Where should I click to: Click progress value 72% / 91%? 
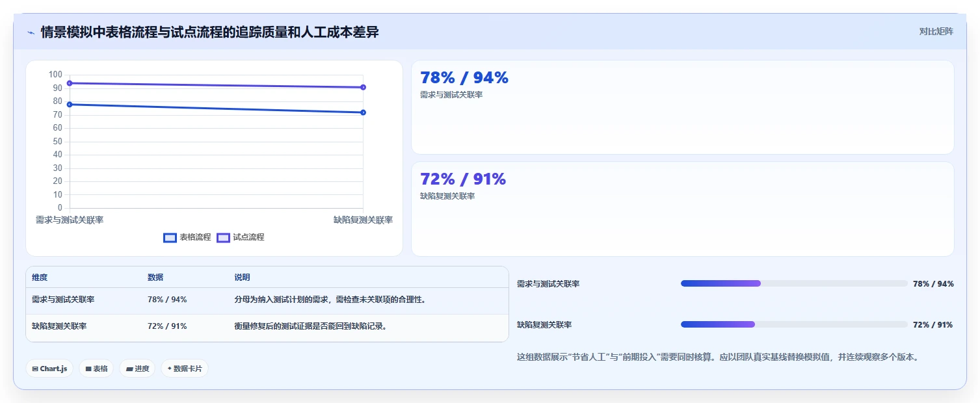pos(933,325)
